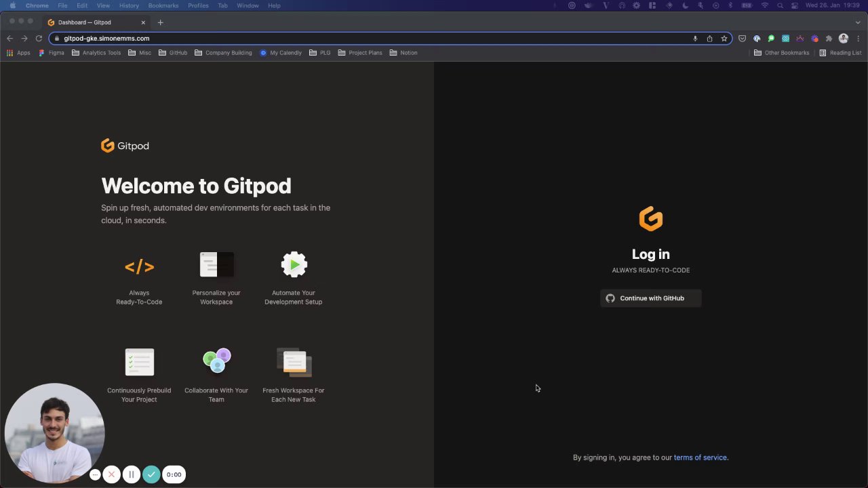Click the Personalize your Workspace icon
This screenshot has width=868, height=488.
click(x=216, y=265)
